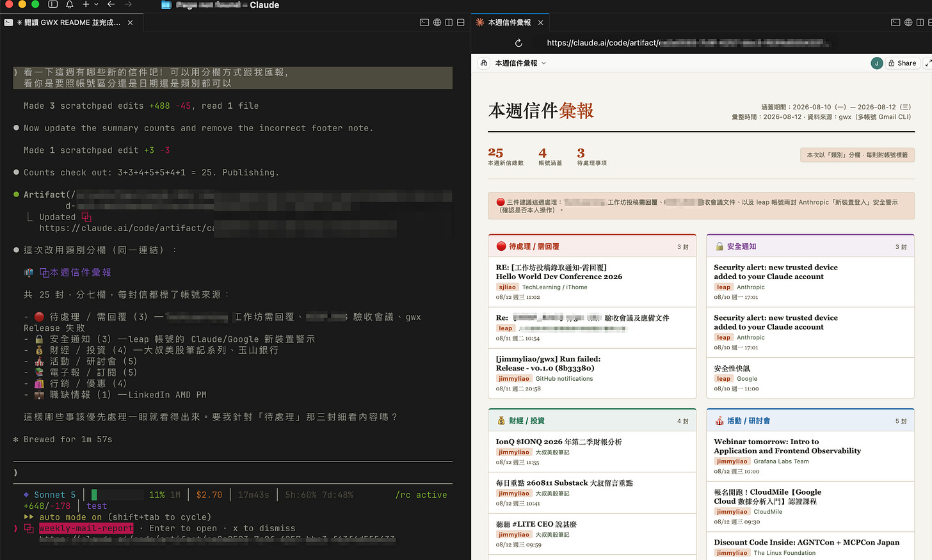Open the Run failed: Release v0.1.0 mail

tap(592, 374)
